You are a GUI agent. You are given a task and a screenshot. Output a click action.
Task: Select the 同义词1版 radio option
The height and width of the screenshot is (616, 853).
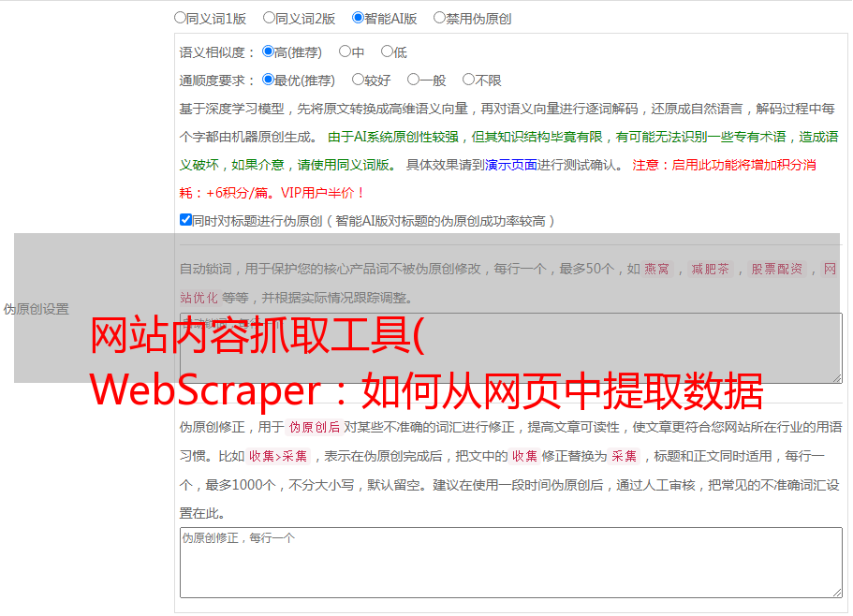click(180, 18)
